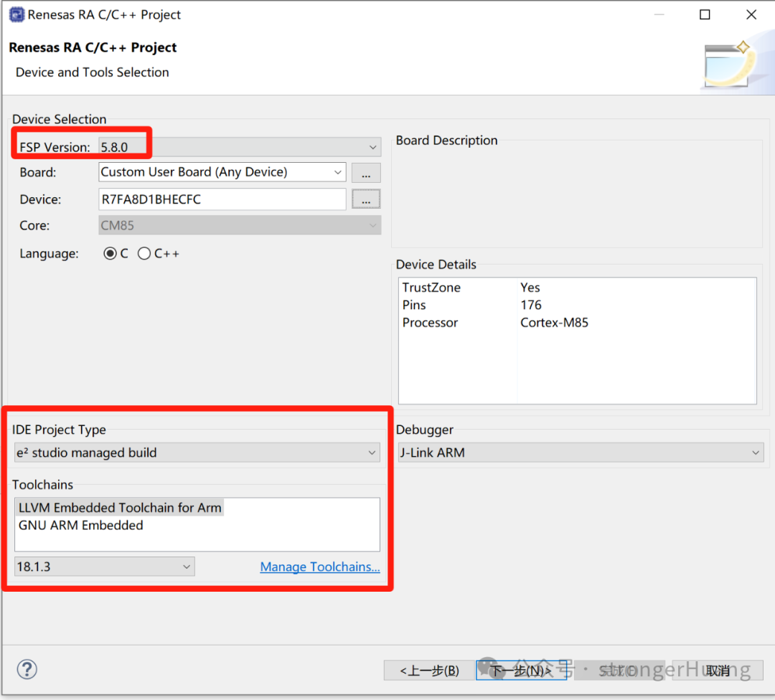Open the Device browse ellipsis button
Image resolution: width=775 pixels, height=700 pixels.
pyautogui.click(x=366, y=199)
